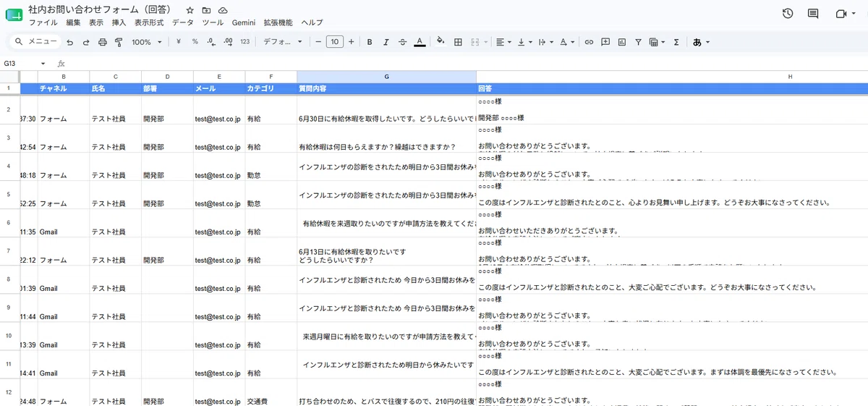Select the 交通費 category cell

[x=271, y=393]
